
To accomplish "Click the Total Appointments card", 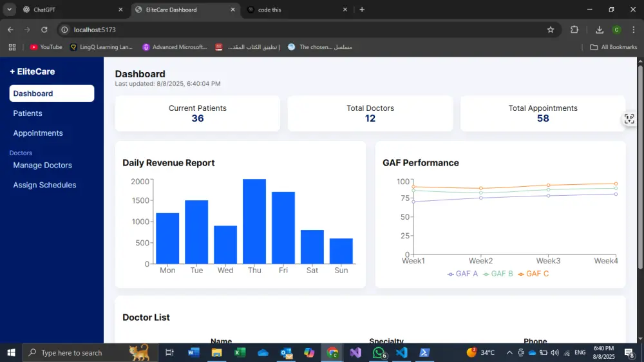I will tap(542, 114).
